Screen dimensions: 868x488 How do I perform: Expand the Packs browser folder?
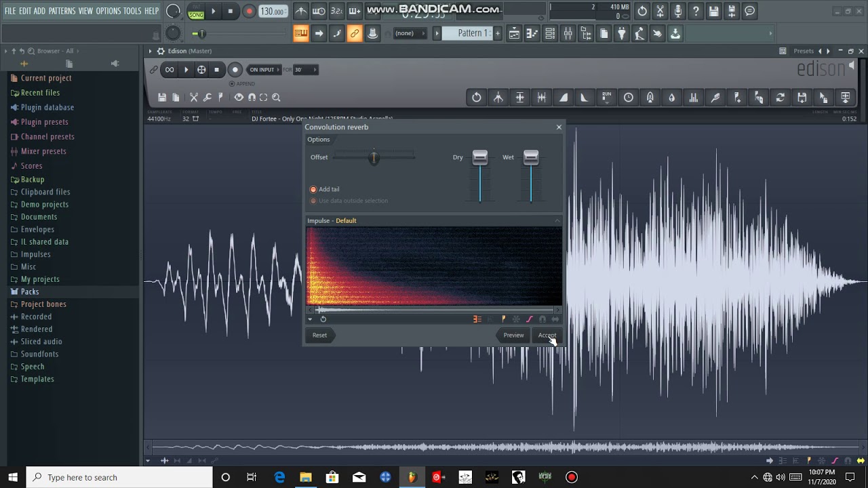click(x=30, y=291)
